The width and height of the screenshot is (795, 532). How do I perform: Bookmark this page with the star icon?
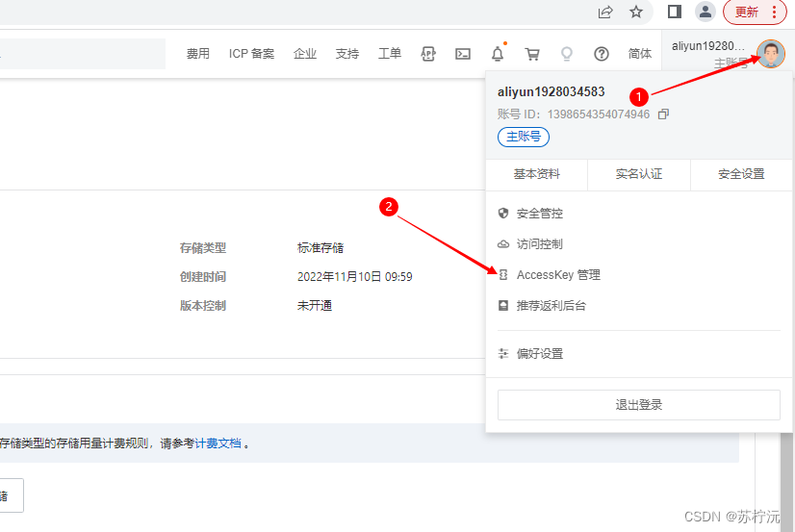click(636, 12)
